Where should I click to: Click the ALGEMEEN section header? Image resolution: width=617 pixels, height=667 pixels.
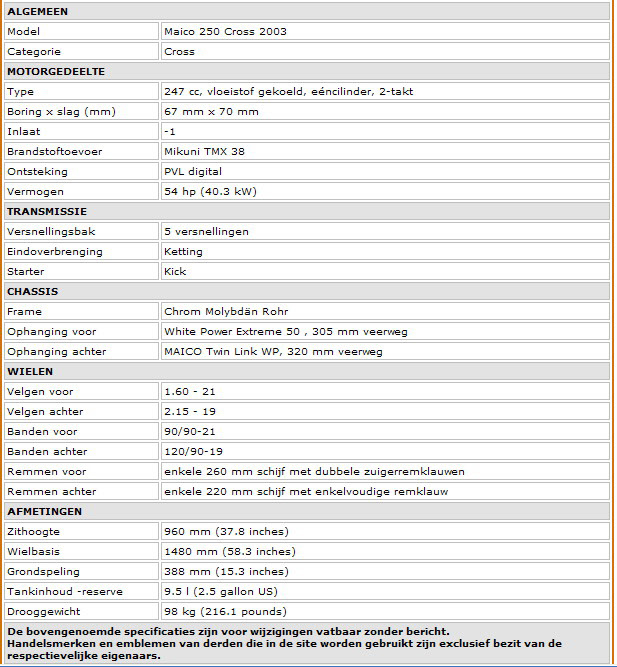click(x=307, y=11)
